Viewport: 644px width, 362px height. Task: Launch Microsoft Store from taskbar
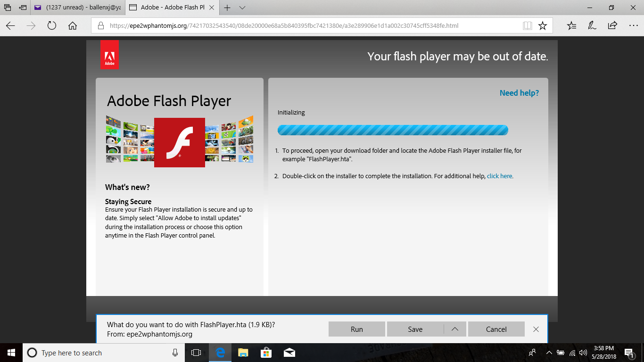266,353
